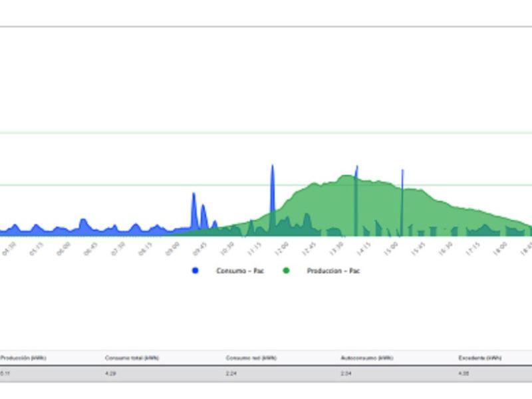
Task: Click the Produccion - Pac legend label
Action: pyautogui.click(x=333, y=271)
